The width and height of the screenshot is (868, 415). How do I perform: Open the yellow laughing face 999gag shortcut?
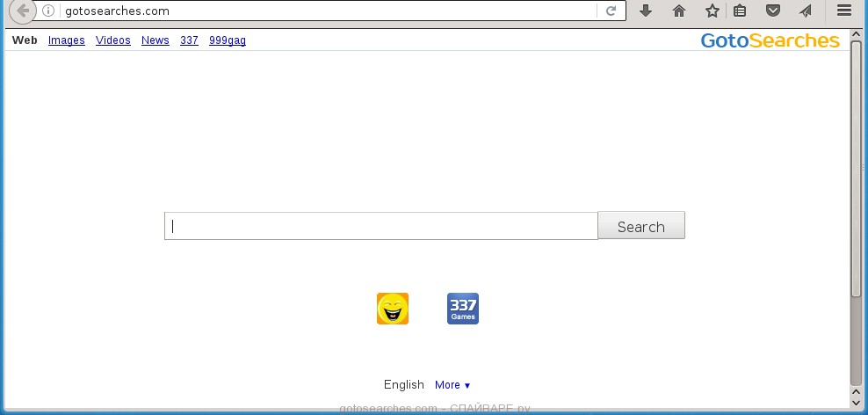[393, 309]
